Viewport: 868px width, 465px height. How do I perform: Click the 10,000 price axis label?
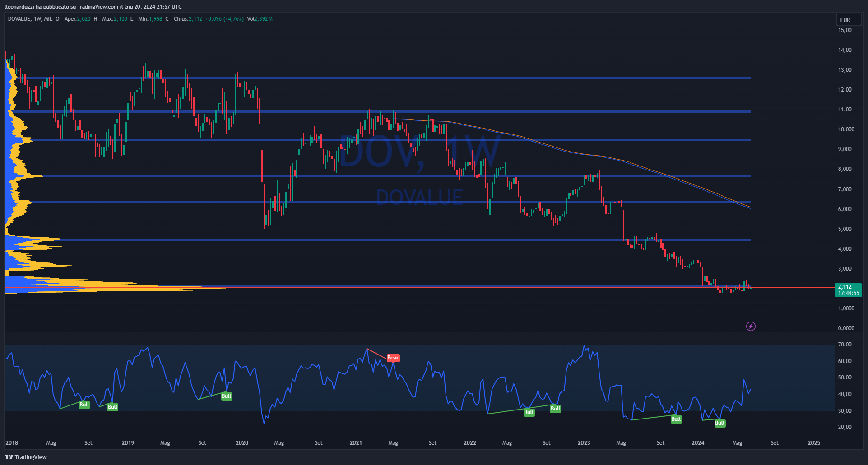(846, 129)
